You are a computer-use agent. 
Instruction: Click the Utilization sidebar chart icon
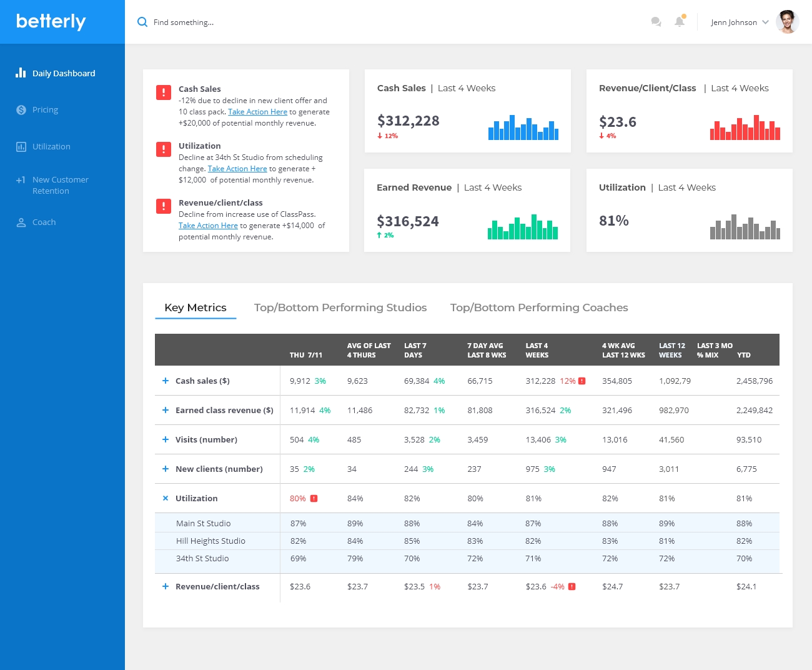[x=21, y=147]
